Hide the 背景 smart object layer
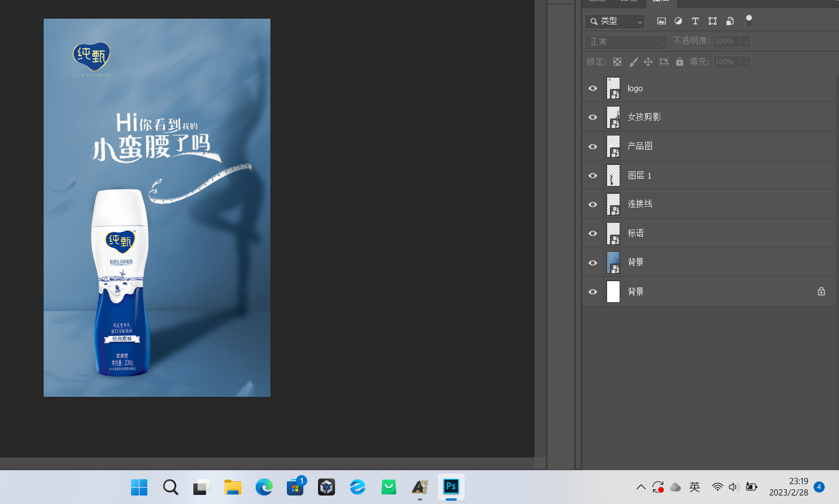Image resolution: width=839 pixels, height=504 pixels. (x=593, y=263)
